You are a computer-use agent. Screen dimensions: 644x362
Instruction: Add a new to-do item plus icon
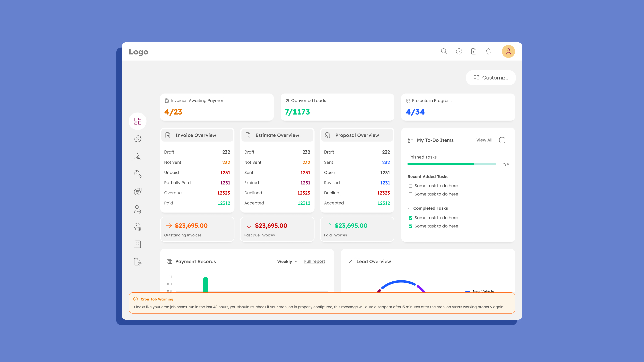[x=502, y=140]
